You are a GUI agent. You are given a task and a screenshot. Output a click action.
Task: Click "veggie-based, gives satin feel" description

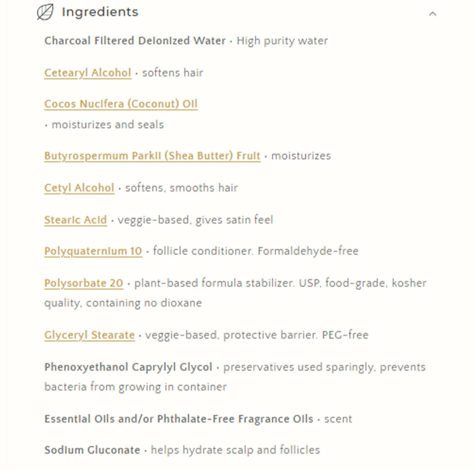pyautogui.click(x=195, y=220)
